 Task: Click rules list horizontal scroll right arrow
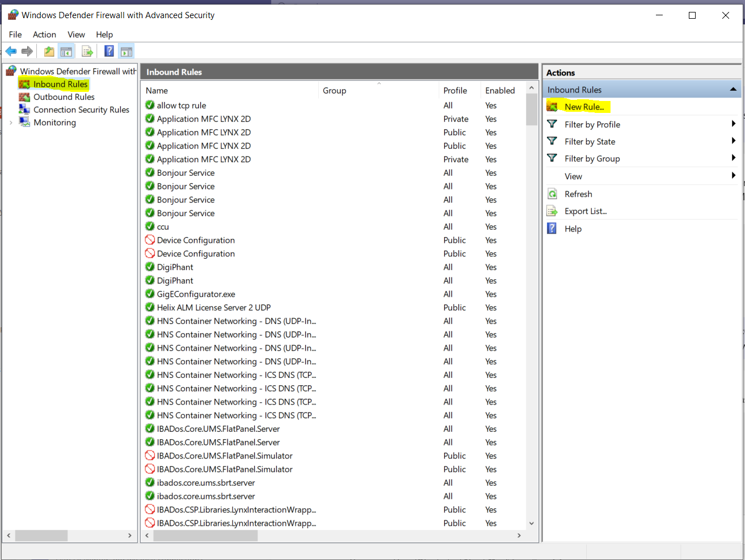[x=519, y=535]
